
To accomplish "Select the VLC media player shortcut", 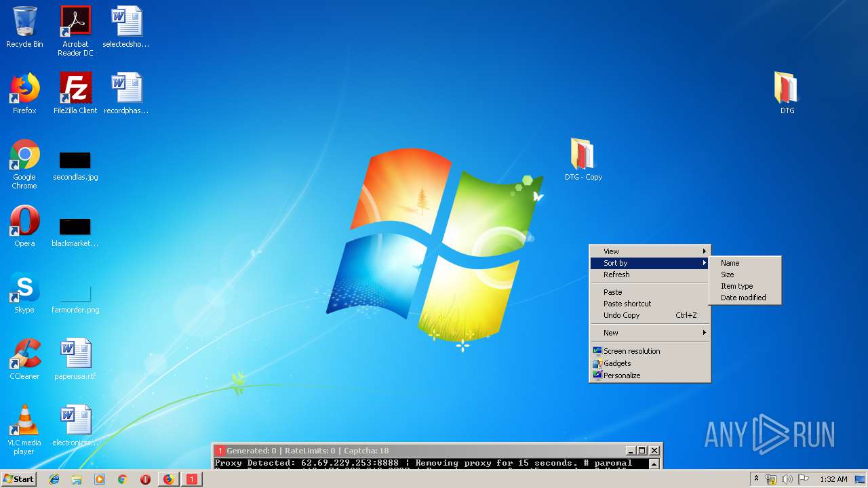I will 24,430.
